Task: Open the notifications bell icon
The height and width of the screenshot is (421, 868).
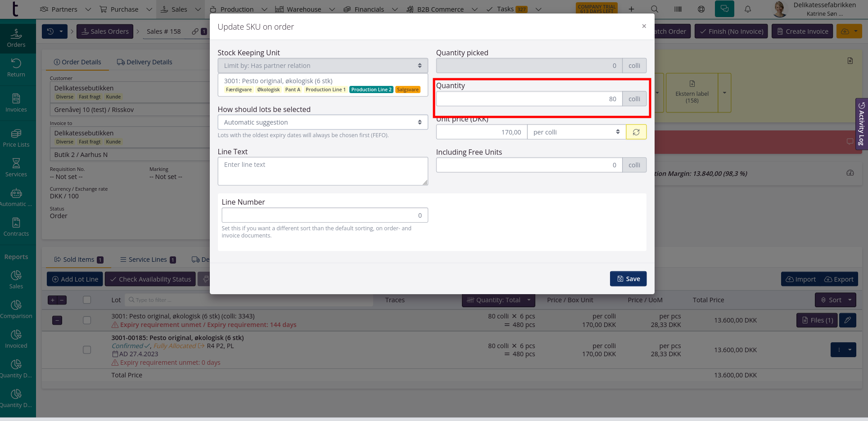Action: tap(748, 9)
